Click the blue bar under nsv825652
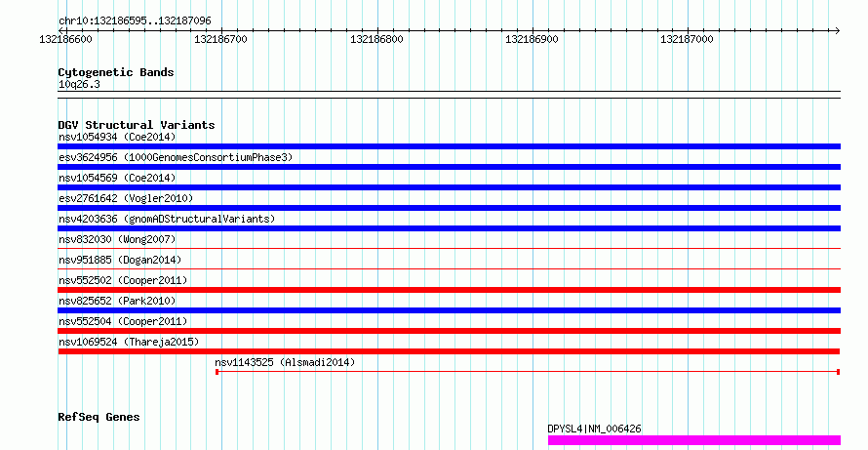This screenshot has height=450, width=868. coord(449,310)
